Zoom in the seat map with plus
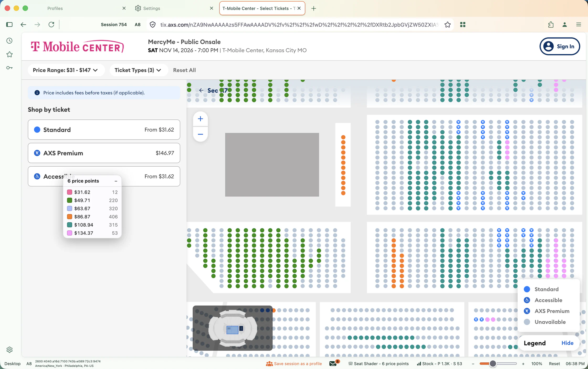 [x=200, y=119]
